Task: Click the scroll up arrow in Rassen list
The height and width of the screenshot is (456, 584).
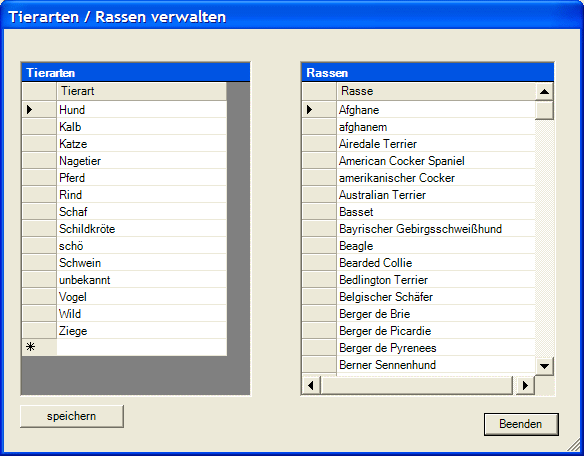Action: [x=544, y=92]
